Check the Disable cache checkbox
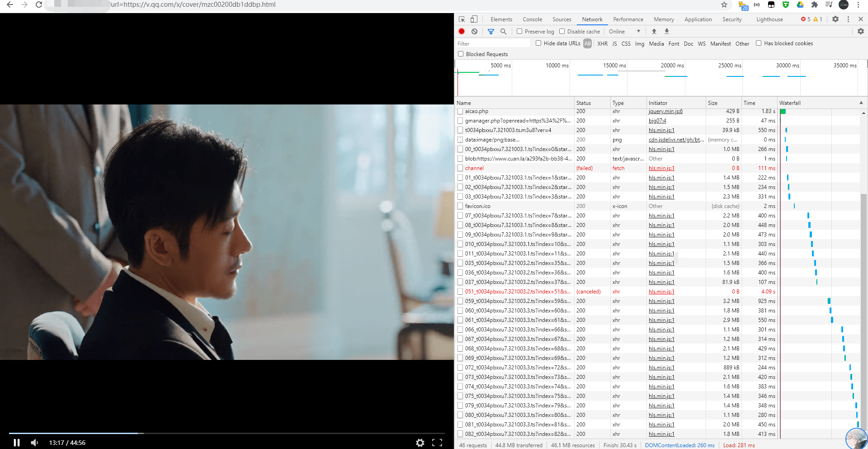 click(562, 31)
